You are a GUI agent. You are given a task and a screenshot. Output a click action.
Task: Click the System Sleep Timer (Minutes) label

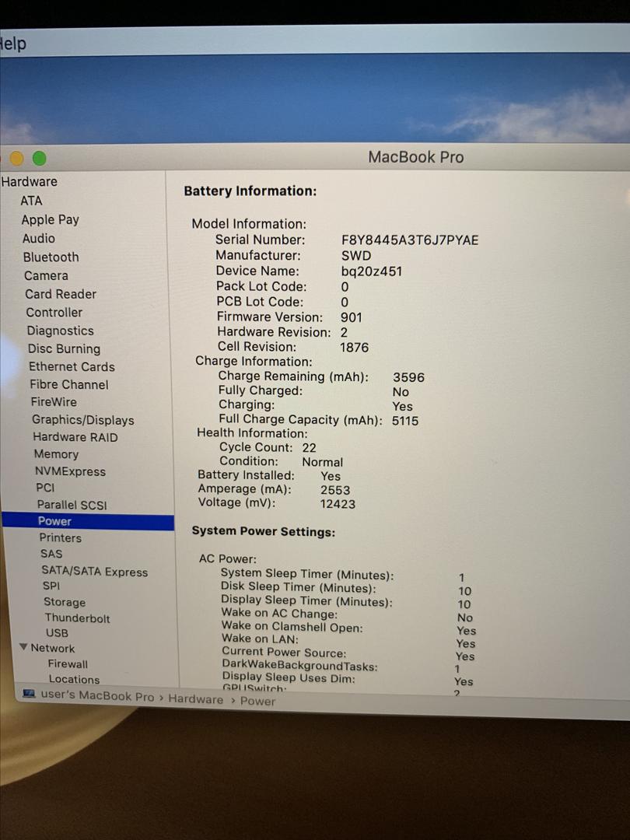click(x=307, y=574)
